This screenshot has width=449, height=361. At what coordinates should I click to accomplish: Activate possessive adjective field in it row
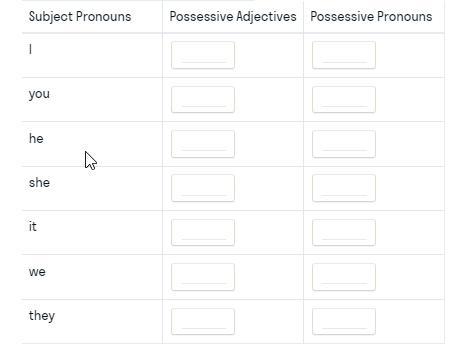[203, 232]
